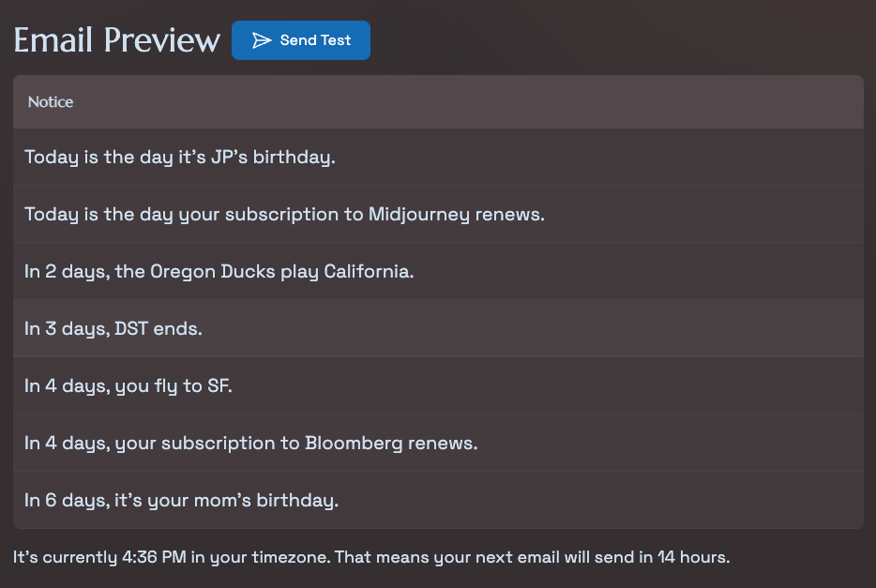Click the 'Send Test' label text
The width and height of the screenshot is (876, 588).
point(315,40)
